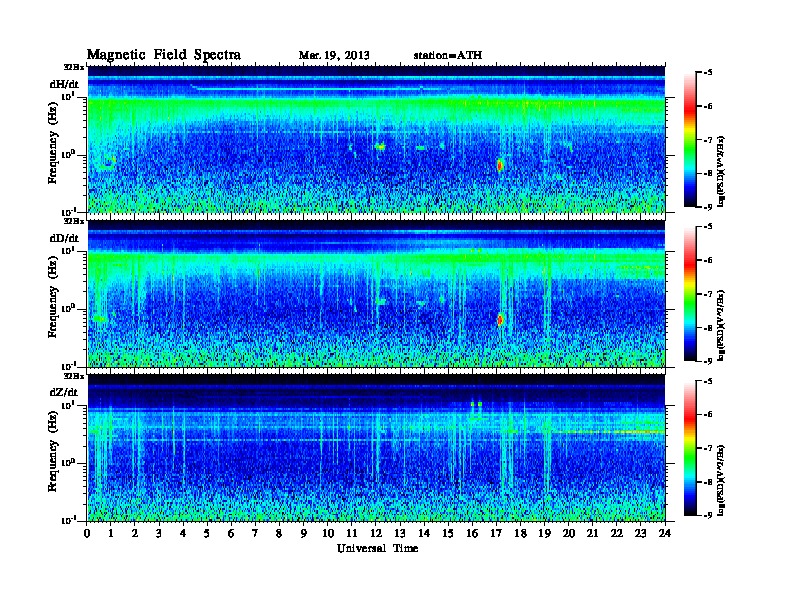Image resolution: width=792 pixels, height=612 pixels.
Task: Click hour tick label 22 on time axis
Action: pos(617,533)
